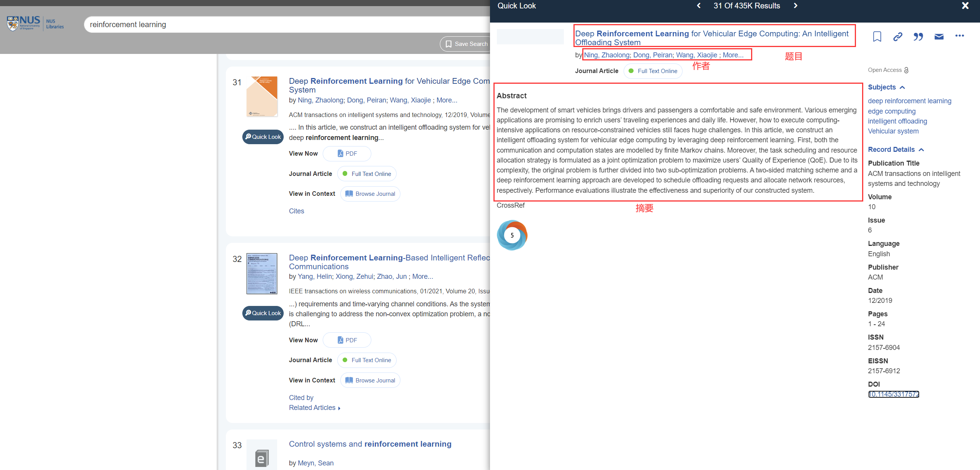Collapse the Record Details section
Screen dimensions: 980x470
[x=921, y=150]
